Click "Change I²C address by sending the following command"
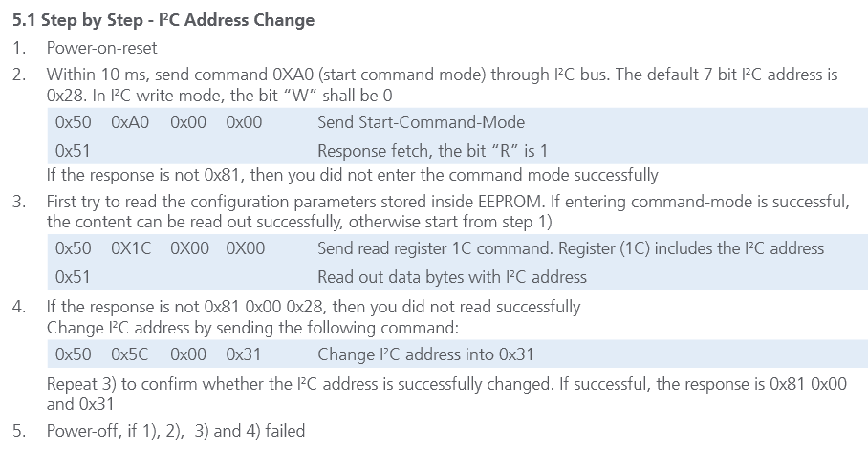The image size is (868, 451). [x=253, y=328]
